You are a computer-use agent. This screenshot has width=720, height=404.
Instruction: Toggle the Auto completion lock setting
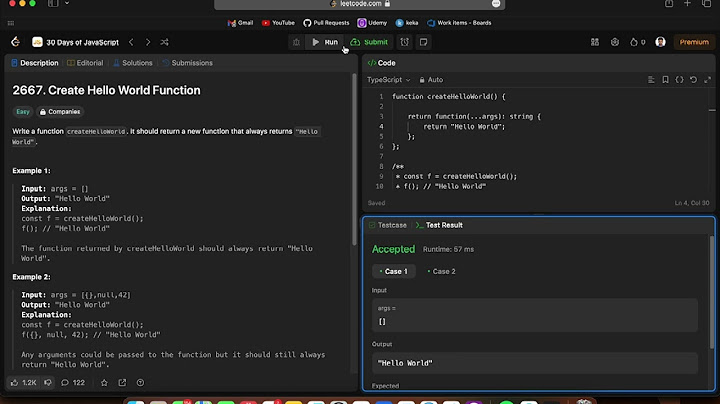point(431,80)
